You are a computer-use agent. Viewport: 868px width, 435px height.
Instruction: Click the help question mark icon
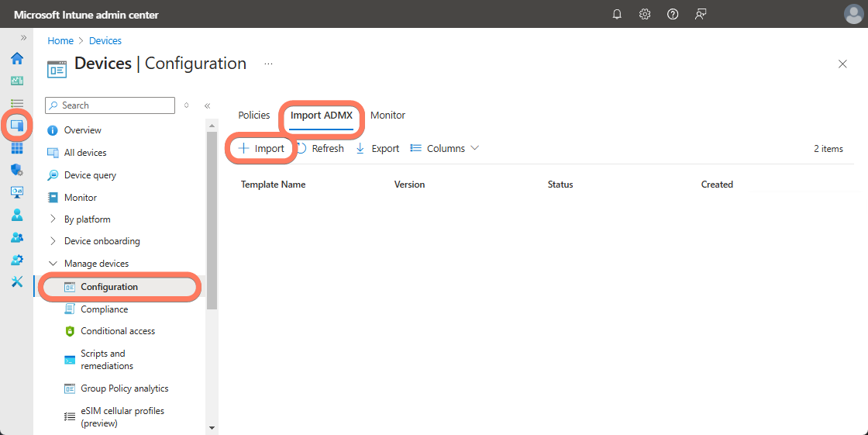click(x=673, y=14)
